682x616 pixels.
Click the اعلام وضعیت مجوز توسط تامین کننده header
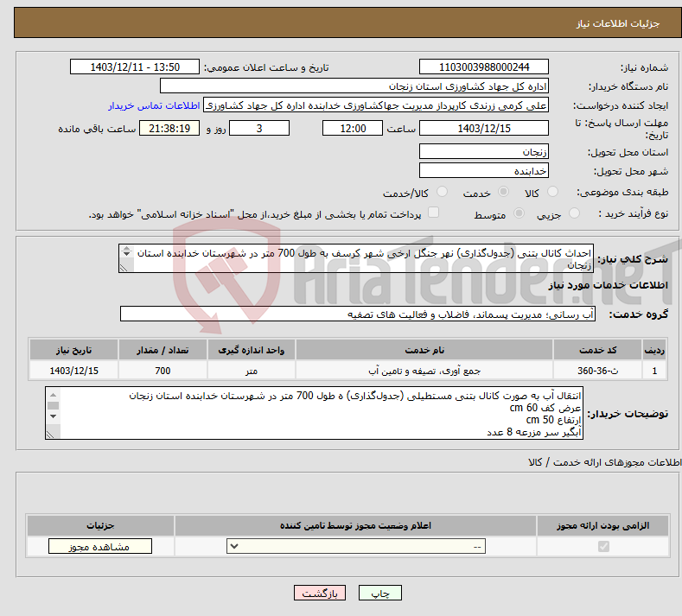coord(355,525)
